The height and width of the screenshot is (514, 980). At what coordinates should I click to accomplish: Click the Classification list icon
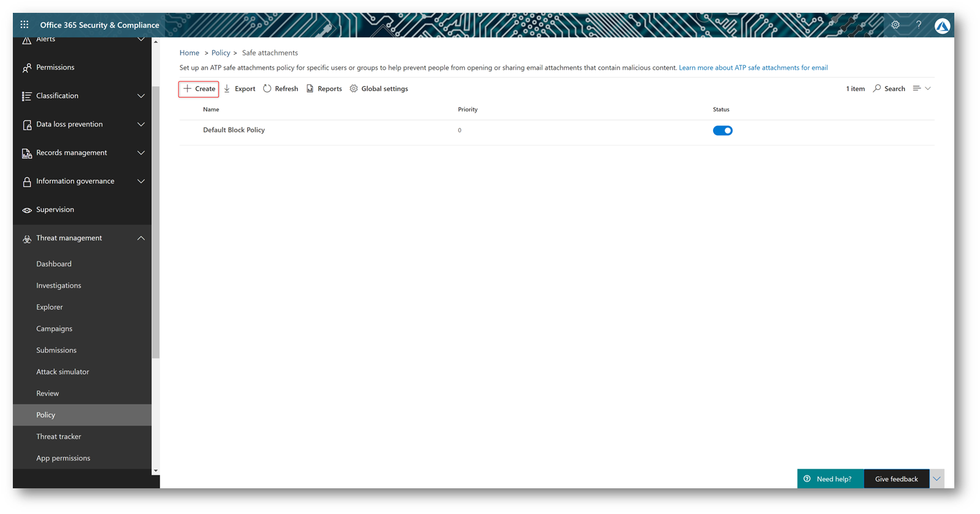pyautogui.click(x=27, y=96)
